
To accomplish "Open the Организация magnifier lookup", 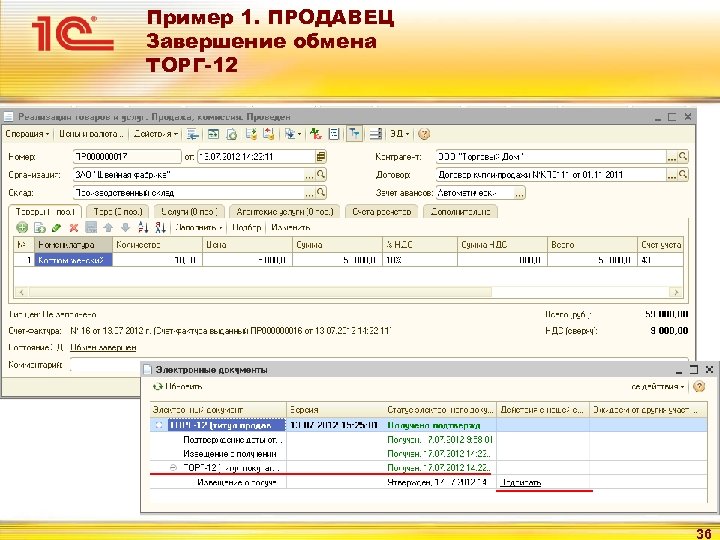I will click(321, 175).
